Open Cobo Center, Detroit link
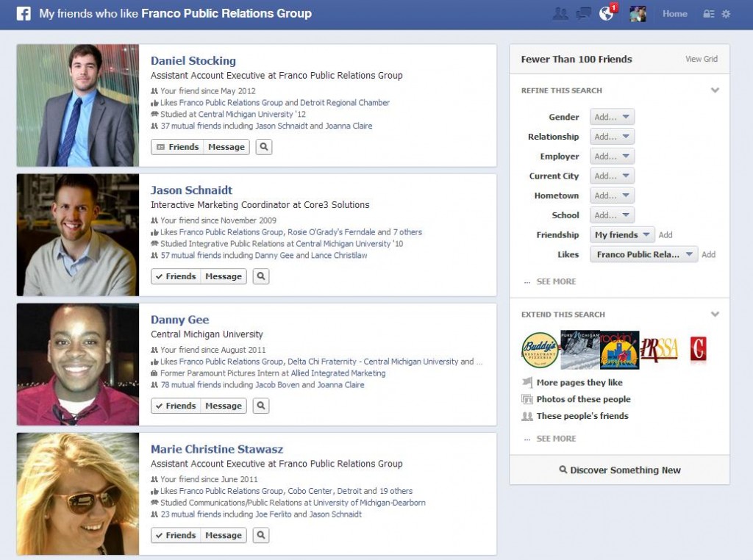 point(324,491)
